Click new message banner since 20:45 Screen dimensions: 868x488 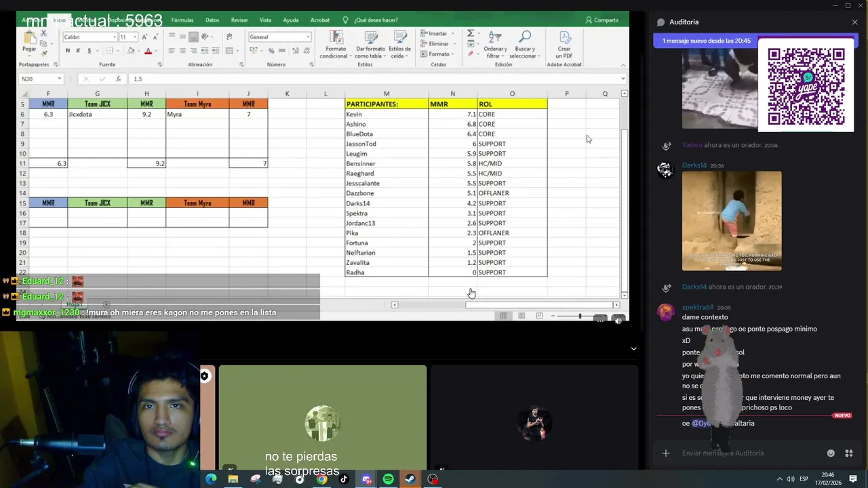click(706, 41)
